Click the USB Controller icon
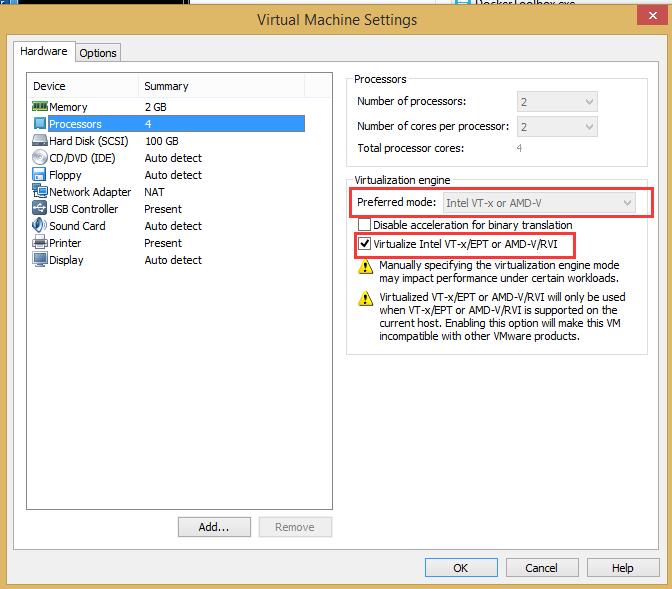Image resolution: width=672 pixels, height=589 pixels. click(40, 208)
